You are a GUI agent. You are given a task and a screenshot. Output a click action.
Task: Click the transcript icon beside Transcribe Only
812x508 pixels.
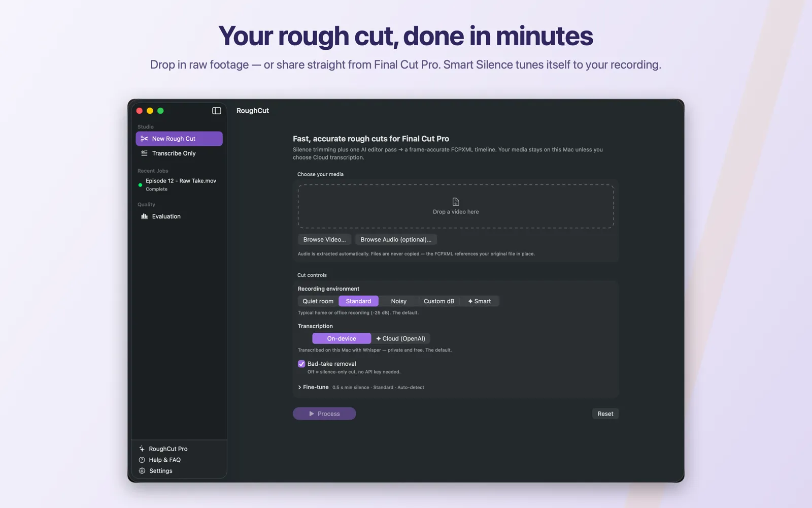click(144, 153)
